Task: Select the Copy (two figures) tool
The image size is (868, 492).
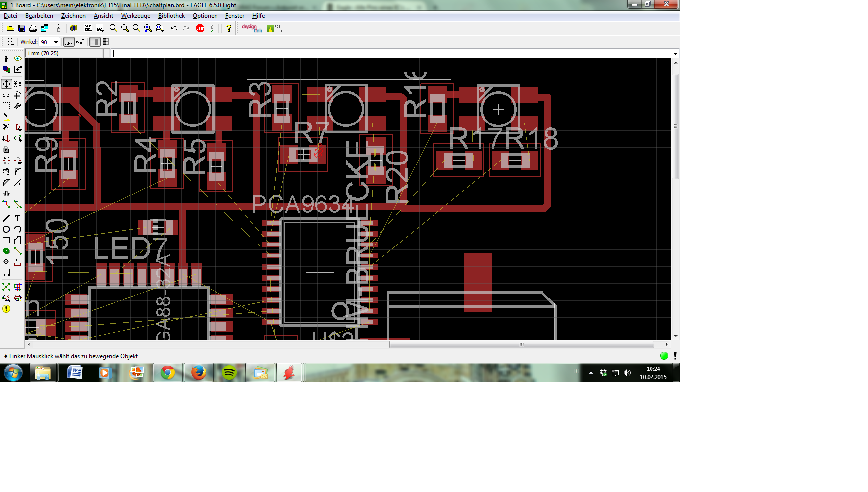Action: pos(18,84)
